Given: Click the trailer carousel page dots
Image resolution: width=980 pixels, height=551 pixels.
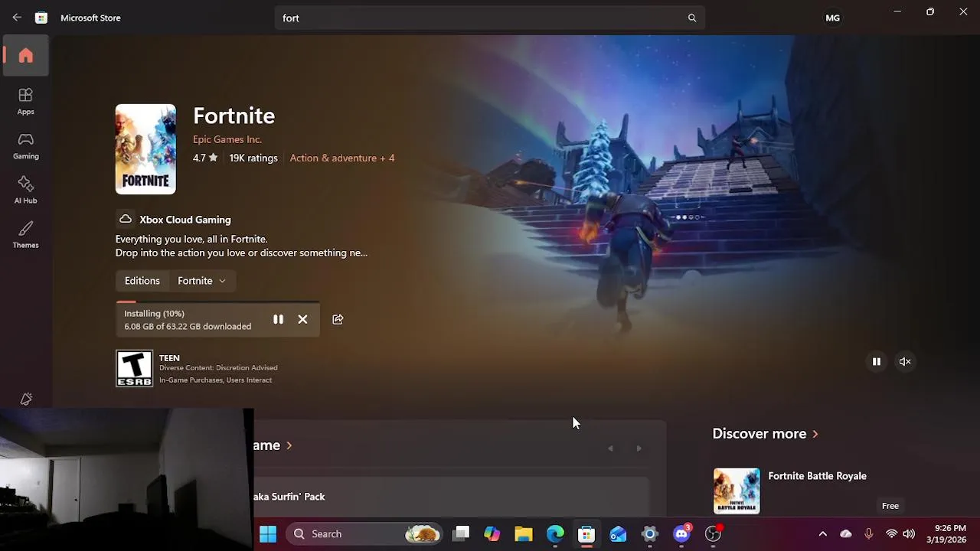Looking at the screenshot, I should pyautogui.click(x=688, y=217).
